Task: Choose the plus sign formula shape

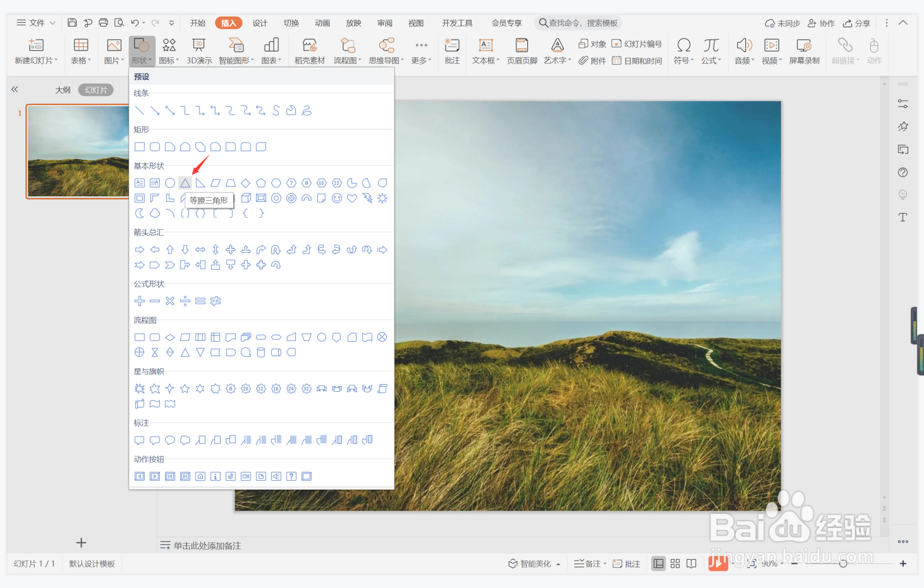Action: (x=139, y=301)
